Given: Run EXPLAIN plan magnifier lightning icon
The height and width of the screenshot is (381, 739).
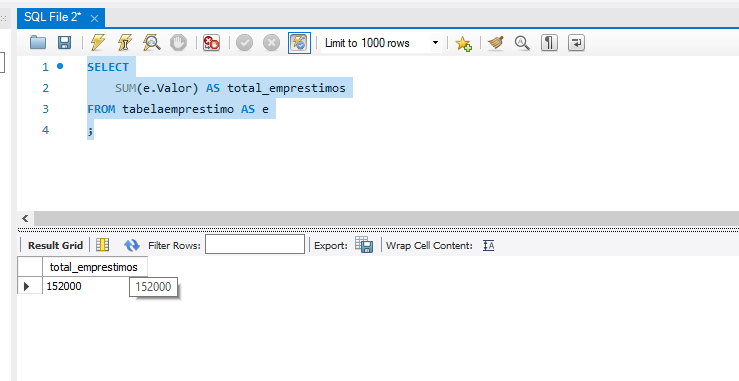Looking at the screenshot, I should coord(152,42).
